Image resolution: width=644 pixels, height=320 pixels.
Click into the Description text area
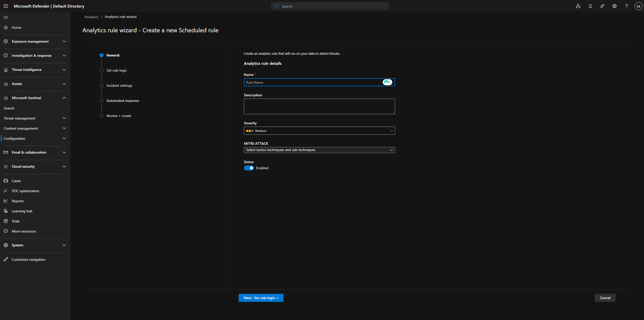[319, 106]
